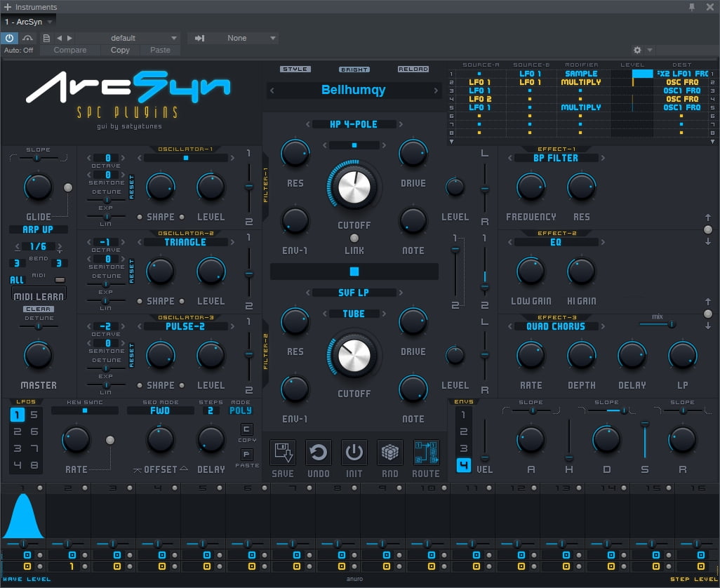Screen dimensions: 720x588
Task: Click the CLEAR button
Action: (39, 309)
